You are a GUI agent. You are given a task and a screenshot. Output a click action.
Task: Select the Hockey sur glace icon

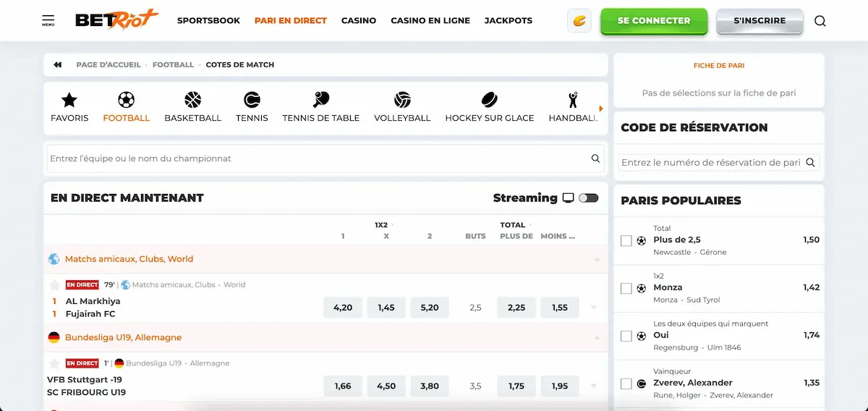click(490, 100)
